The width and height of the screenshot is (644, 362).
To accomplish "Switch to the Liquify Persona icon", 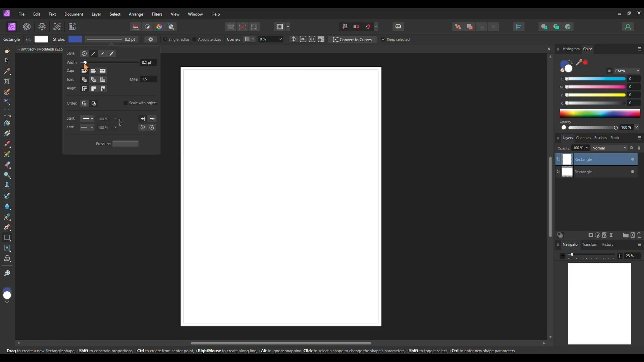I will [27, 27].
